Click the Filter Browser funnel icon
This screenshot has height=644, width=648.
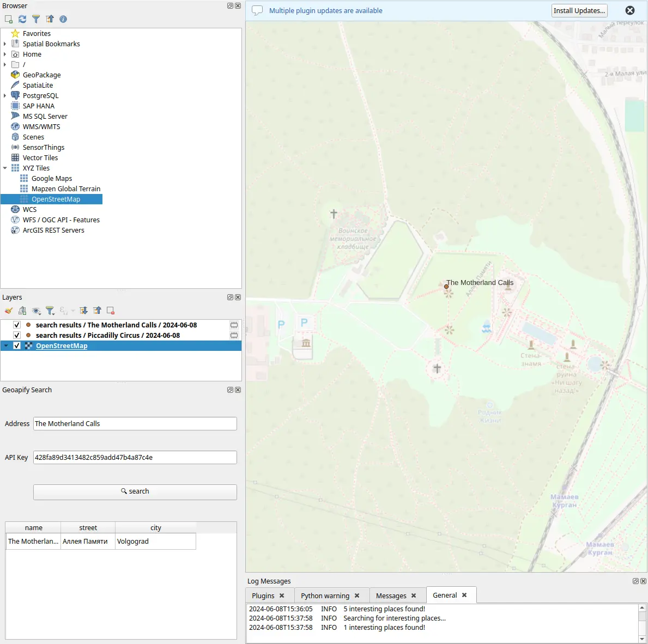click(x=36, y=19)
